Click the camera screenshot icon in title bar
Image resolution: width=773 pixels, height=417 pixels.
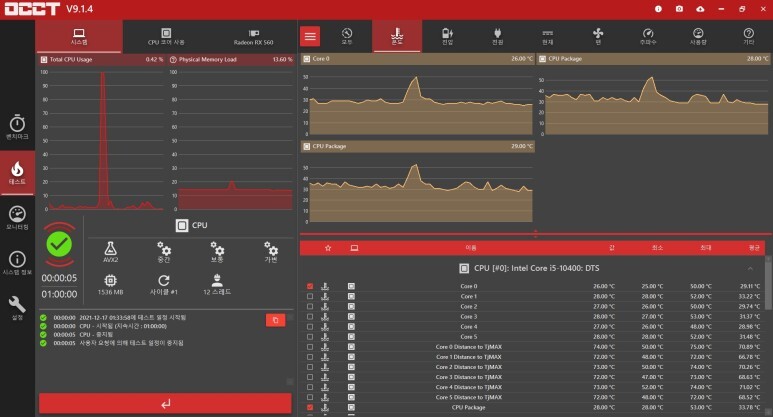pos(678,8)
